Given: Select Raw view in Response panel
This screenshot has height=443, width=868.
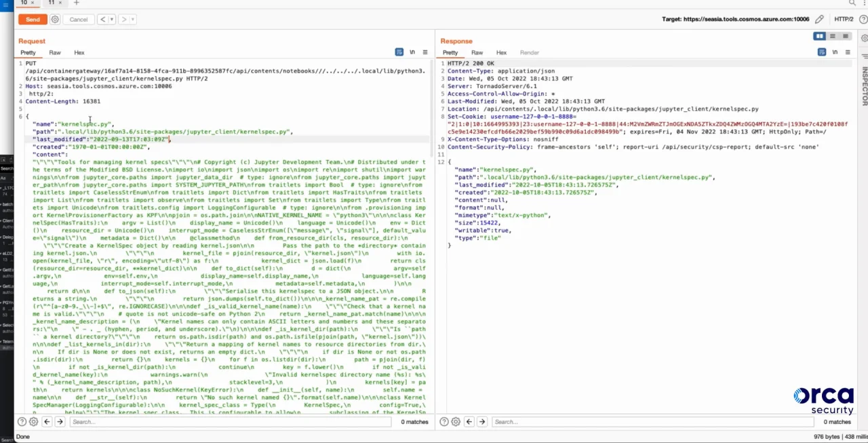Looking at the screenshot, I should (x=477, y=52).
